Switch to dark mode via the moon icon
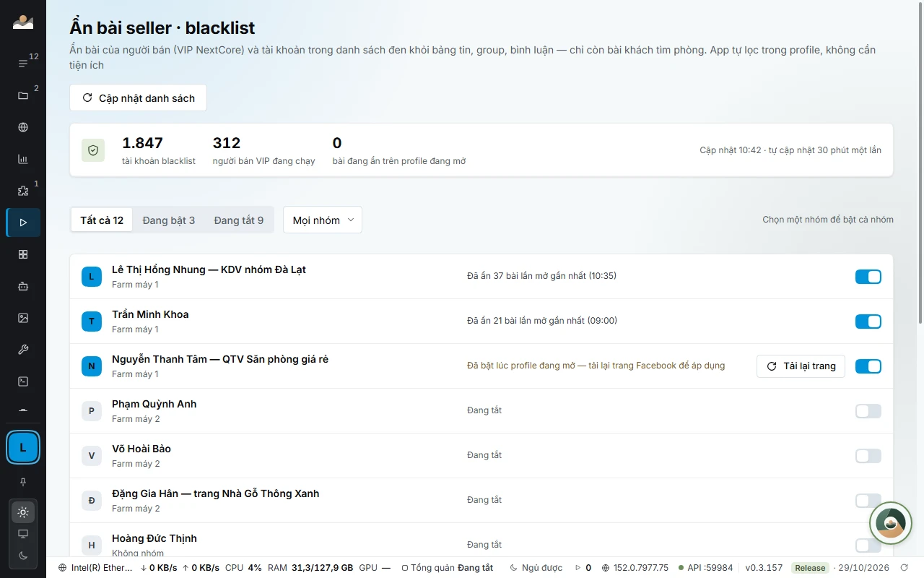924x578 pixels. (x=23, y=555)
